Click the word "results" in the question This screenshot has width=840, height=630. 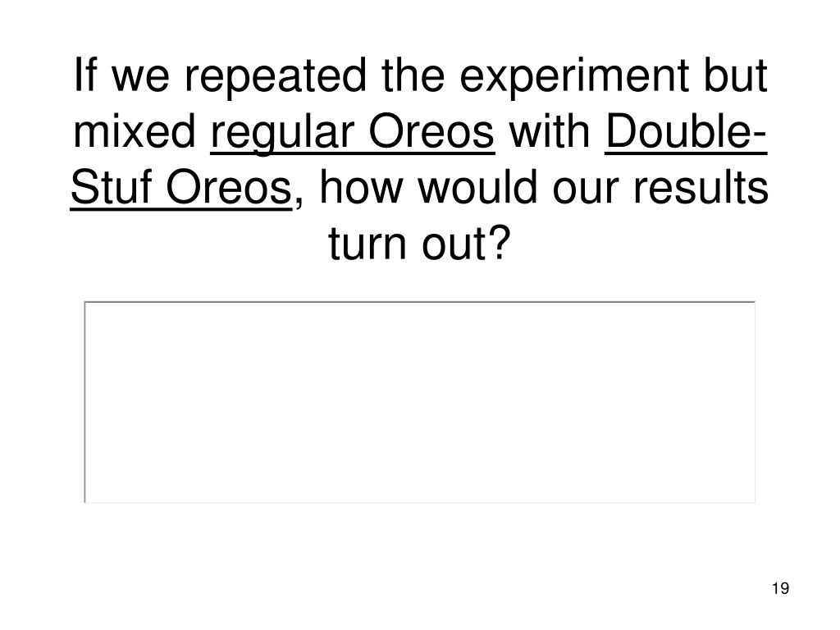tap(701, 187)
